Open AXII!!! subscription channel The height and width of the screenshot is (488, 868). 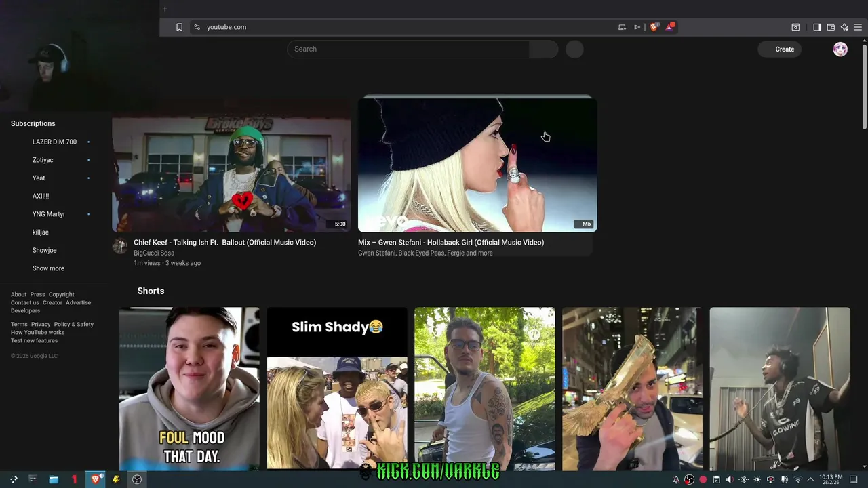pos(41,196)
